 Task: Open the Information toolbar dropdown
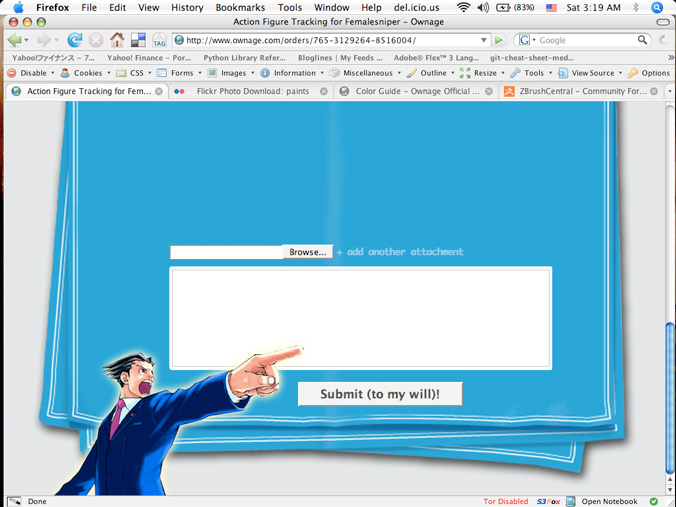point(292,73)
